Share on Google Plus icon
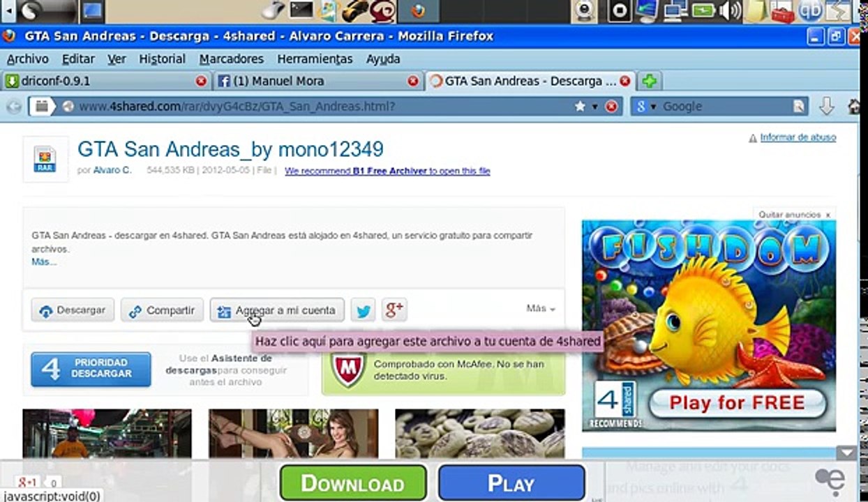Image resolution: width=868 pixels, height=502 pixels. [x=394, y=310]
